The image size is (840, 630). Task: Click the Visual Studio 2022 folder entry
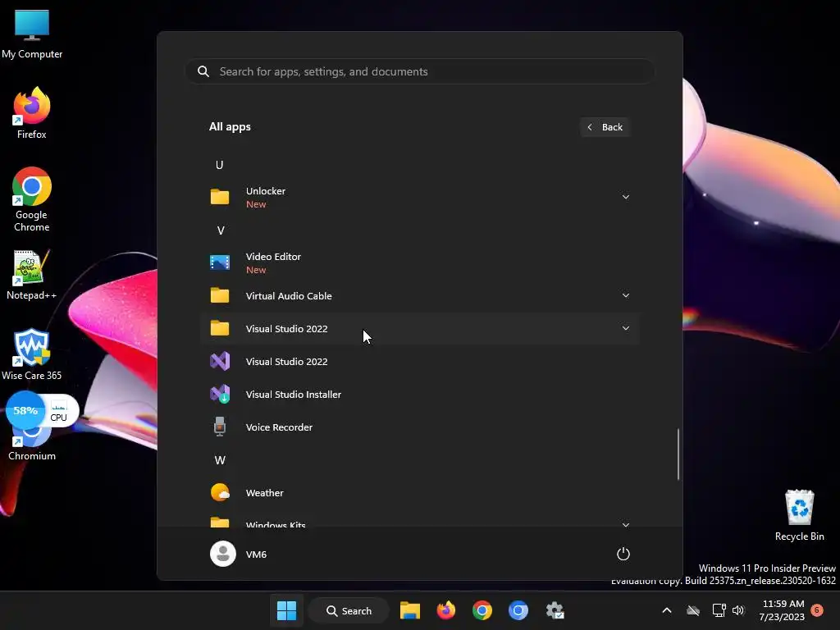420,328
